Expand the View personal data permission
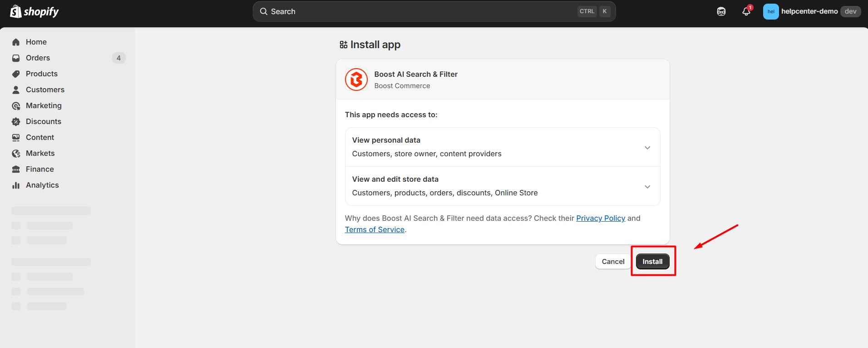This screenshot has height=348, width=868. tap(647, 148)
